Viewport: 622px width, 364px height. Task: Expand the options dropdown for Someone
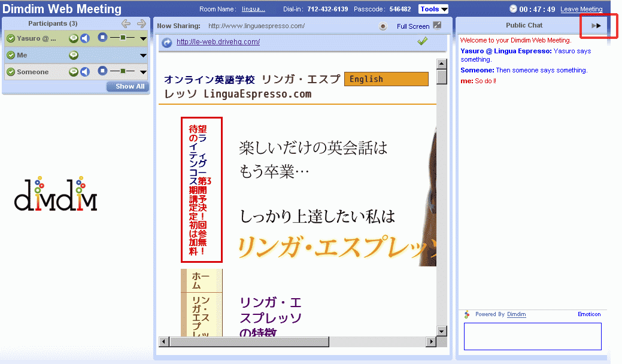click(143, 72)
